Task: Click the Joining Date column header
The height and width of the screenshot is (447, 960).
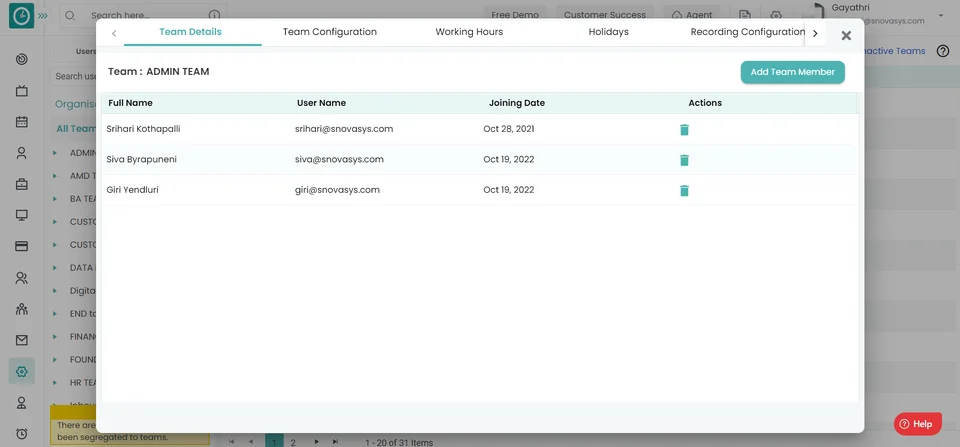Action: click(517, 103)
